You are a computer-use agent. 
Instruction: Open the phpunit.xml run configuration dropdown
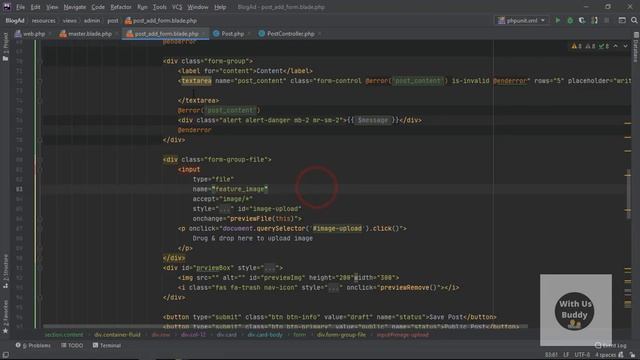pyautogui.click(x=521, y=20)
